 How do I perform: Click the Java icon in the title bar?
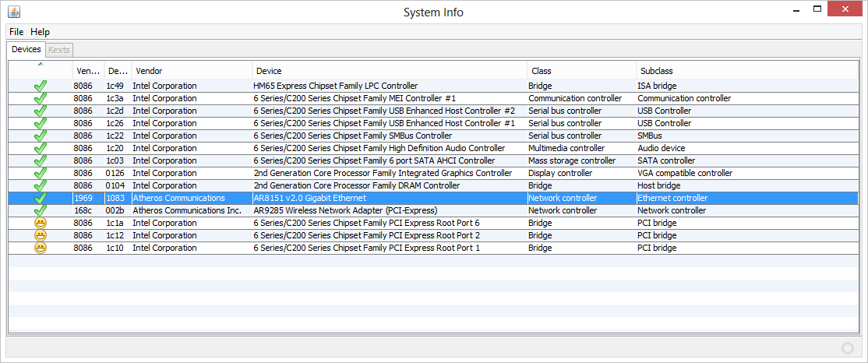[x=14, y=12]
